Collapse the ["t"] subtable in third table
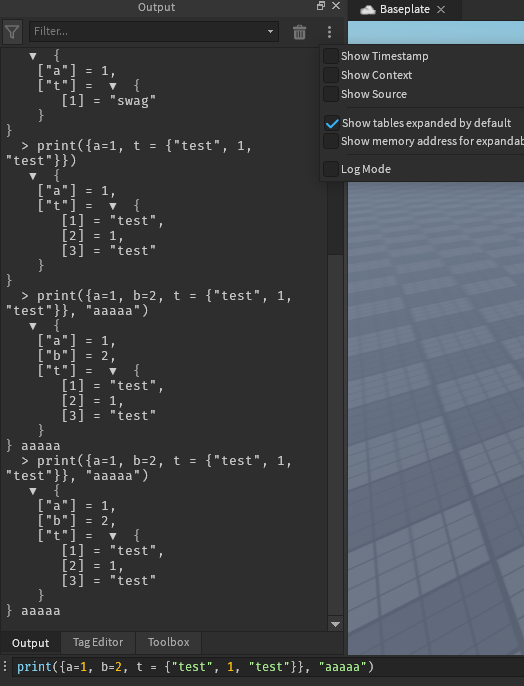Screen dimensions: 524x686 (x=113, y=371)
